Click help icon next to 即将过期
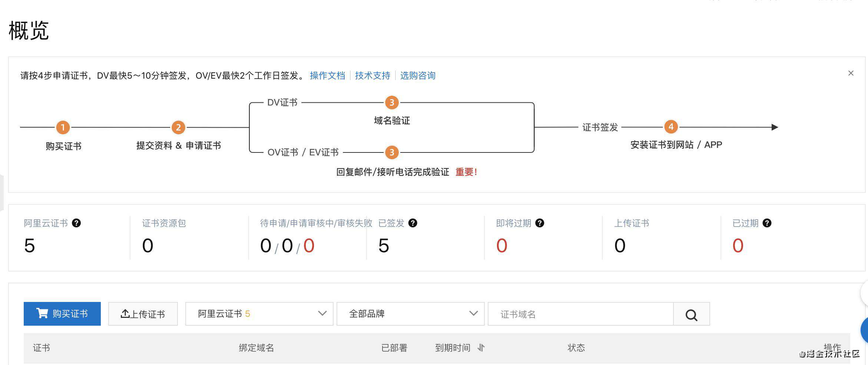This screenshot has height=365, width=868. [540, 223]
